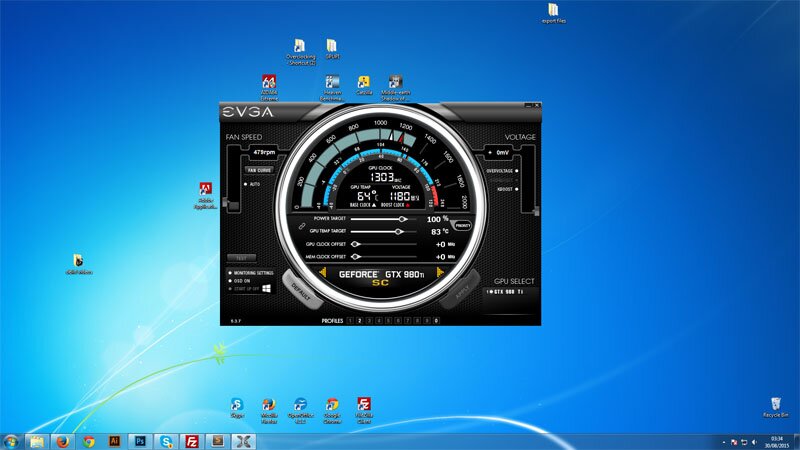This screenshot has height=450, width=800.
Task: Open the Recycle Bin
Action: 776,407
